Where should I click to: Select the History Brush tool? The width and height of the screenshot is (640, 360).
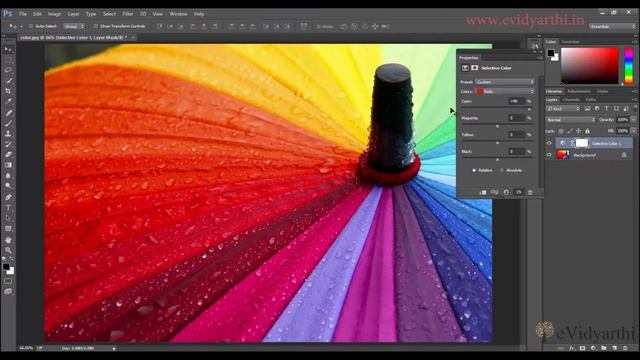8,144
